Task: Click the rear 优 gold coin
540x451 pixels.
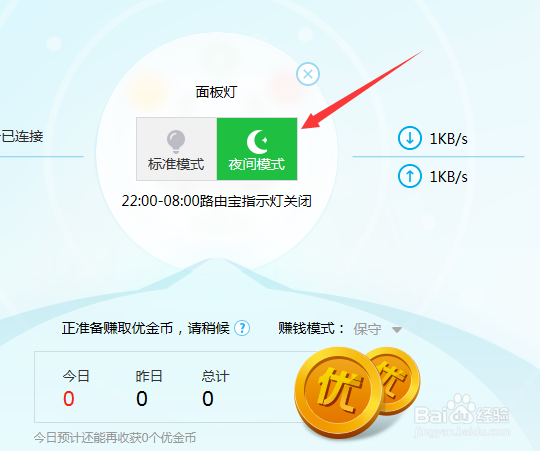Action: tap(401, 379)
